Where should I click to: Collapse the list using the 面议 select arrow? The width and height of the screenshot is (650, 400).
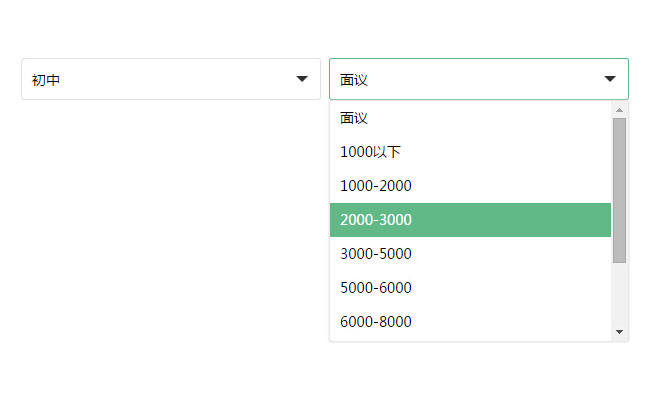pyautogui.click(x=610, y=79)
